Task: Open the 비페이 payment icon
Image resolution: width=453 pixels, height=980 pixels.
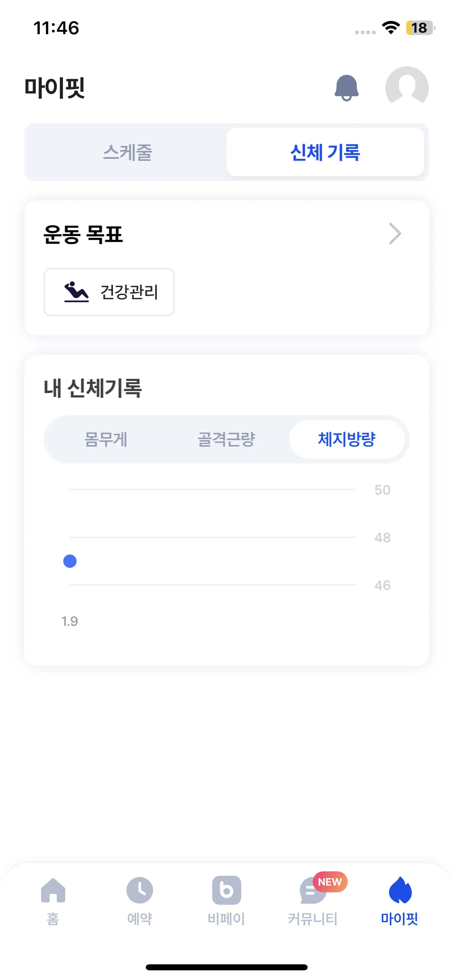Action: click(226, 891)
